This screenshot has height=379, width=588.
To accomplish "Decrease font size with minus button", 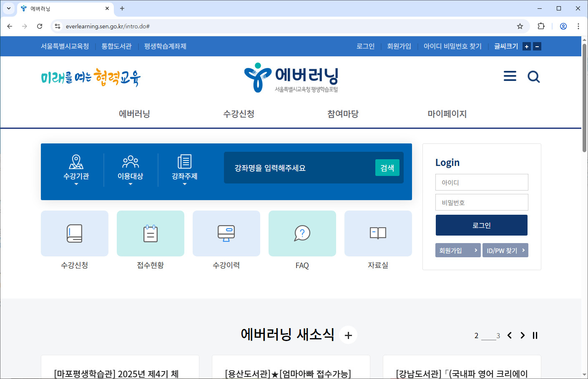I will (537, 47).
